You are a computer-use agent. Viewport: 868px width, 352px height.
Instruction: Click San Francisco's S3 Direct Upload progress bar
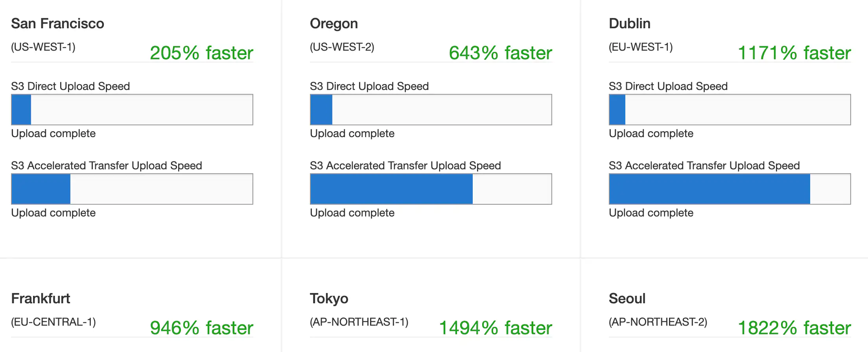tap(132, 110)
